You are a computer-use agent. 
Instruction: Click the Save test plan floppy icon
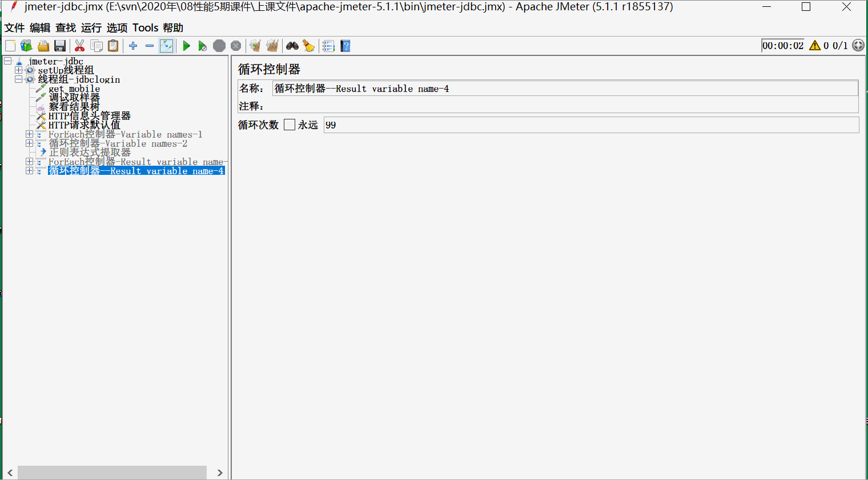point(60,46)
